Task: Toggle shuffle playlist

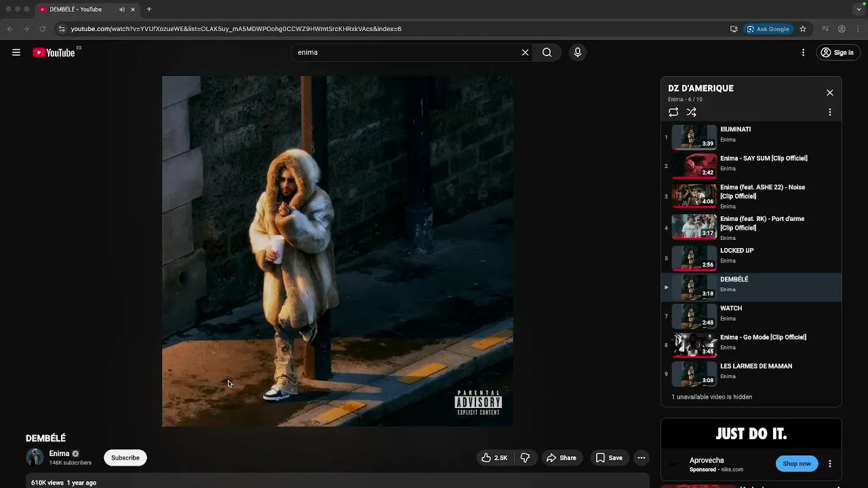Action: (x=692, y=113)
